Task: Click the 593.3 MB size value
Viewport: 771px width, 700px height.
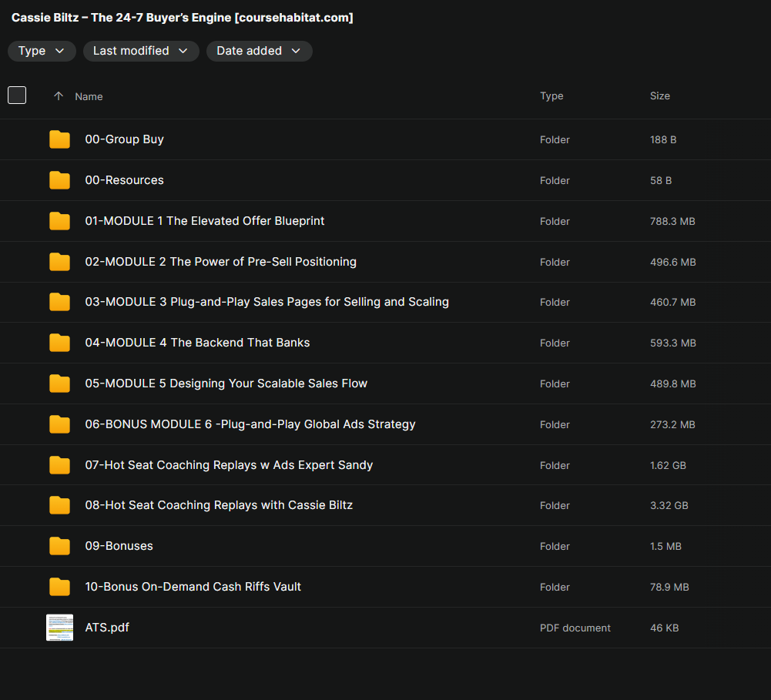Action: 673,343
